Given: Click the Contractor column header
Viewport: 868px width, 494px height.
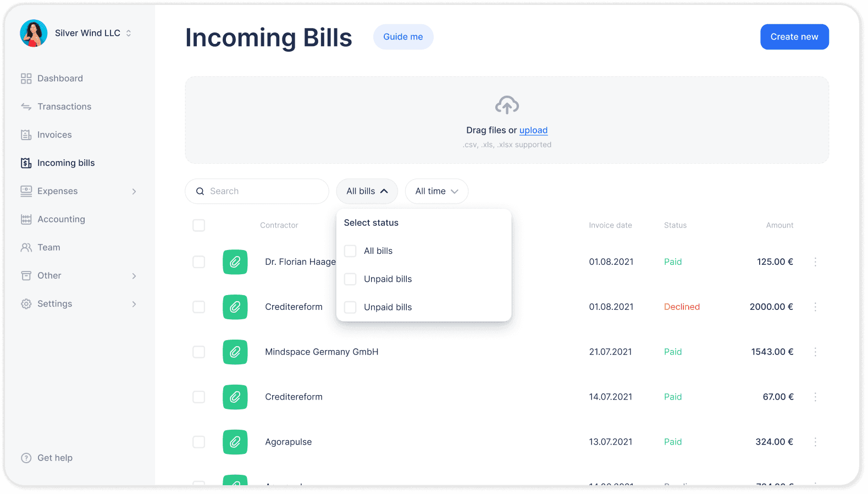Looking at the screenshot, I should pos(279,225).
